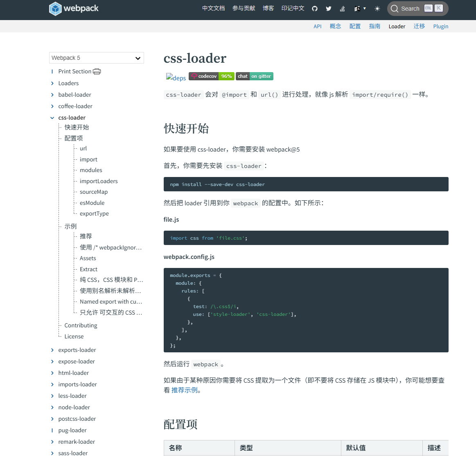
Task: Switch to the 概念 tab
Action: point(336,27)
